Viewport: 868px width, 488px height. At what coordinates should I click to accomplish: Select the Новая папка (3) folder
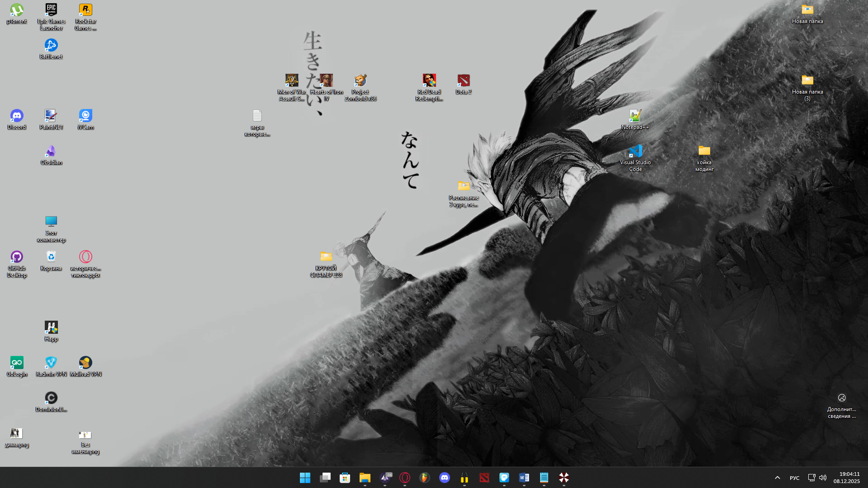coord(807,88)
